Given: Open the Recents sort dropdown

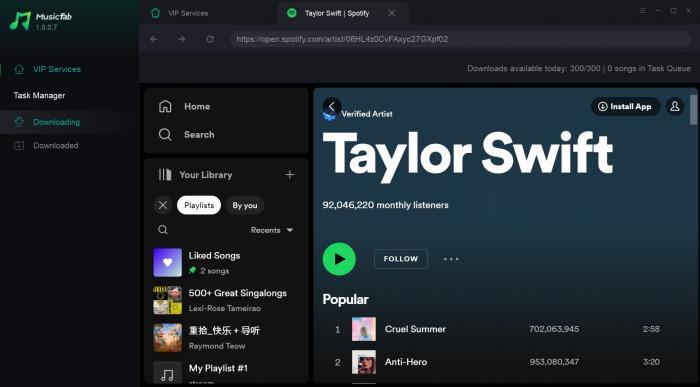Looking at the screenshot, I should (272, 230).
